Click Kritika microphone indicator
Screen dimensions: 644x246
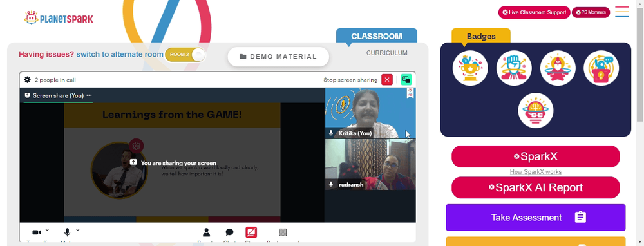(331, 133)
